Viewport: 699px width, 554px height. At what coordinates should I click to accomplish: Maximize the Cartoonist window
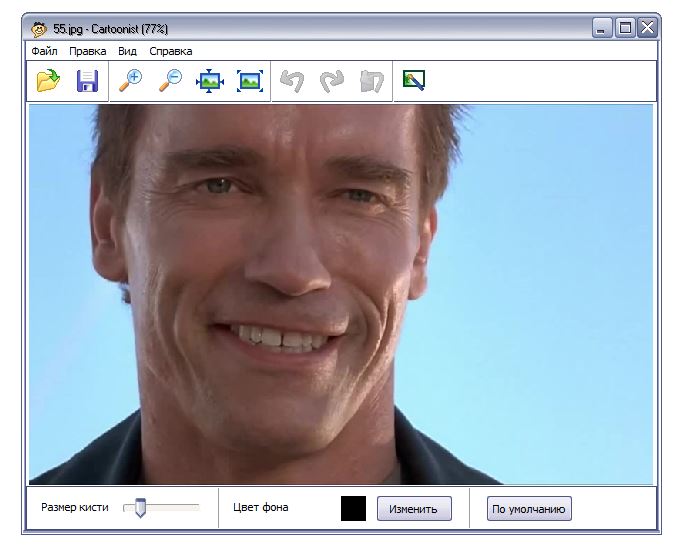tap(625, 28)
